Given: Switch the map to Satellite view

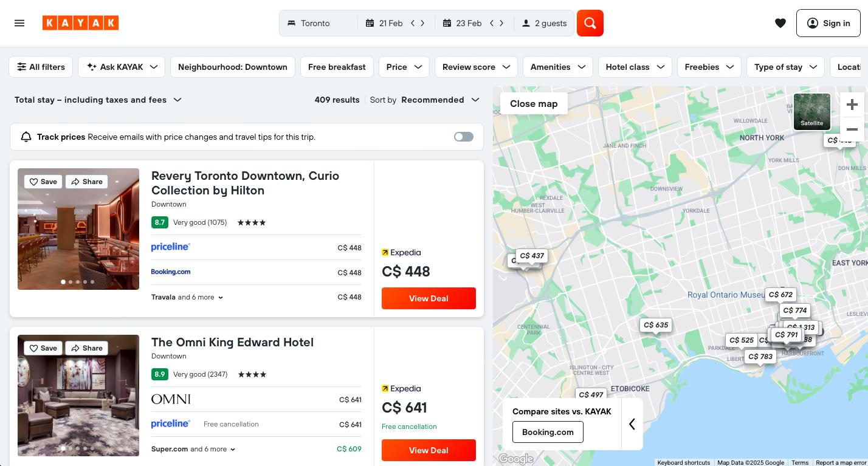Looking at the screenshot, I should coord(811,112).
